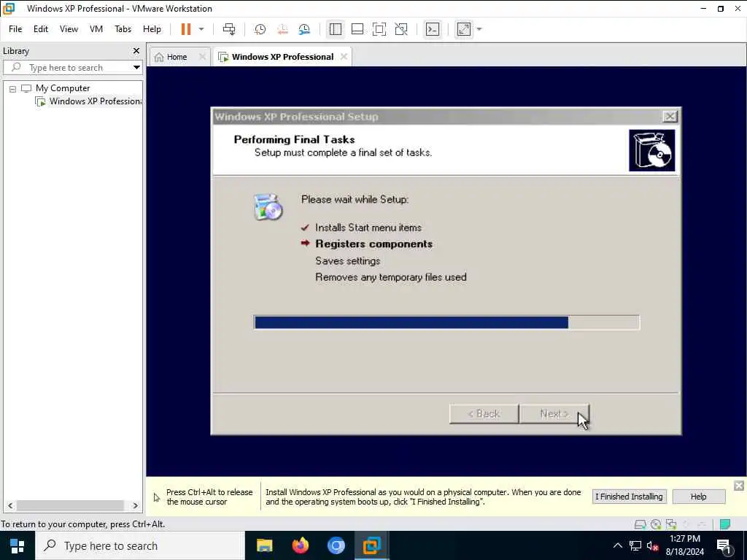Screen dimensions: 747x560
Task: Open the File menu
Action: tap(15, 29)
